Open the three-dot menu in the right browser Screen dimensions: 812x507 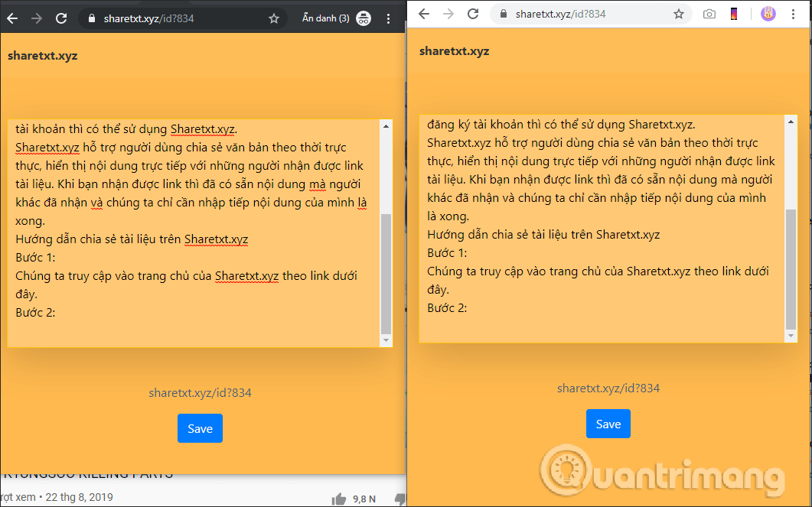click(794, 13)
